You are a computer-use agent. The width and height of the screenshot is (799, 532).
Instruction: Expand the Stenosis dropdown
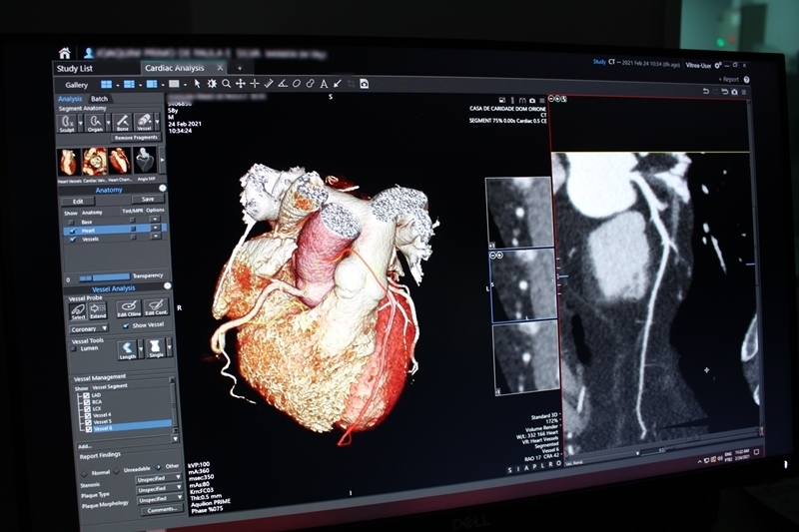coord(159,478)
